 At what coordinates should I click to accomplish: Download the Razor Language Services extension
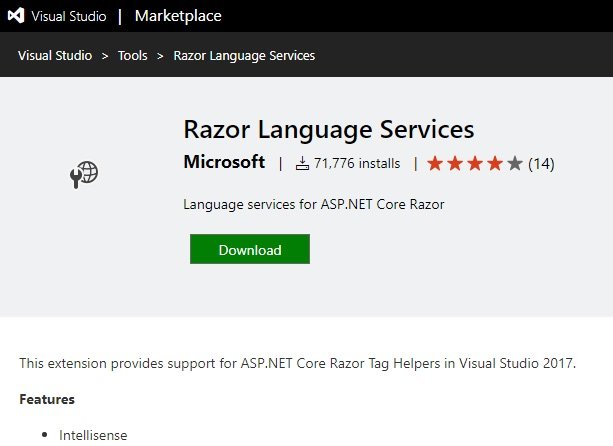coord(250,249)
